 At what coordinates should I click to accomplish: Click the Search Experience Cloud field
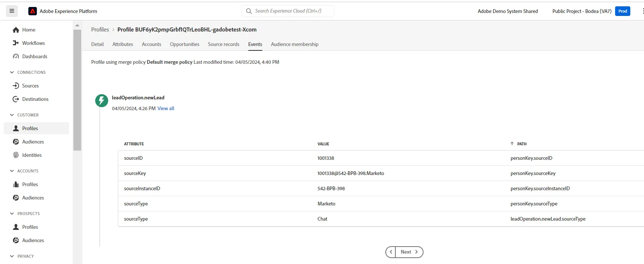pos(288,11)
